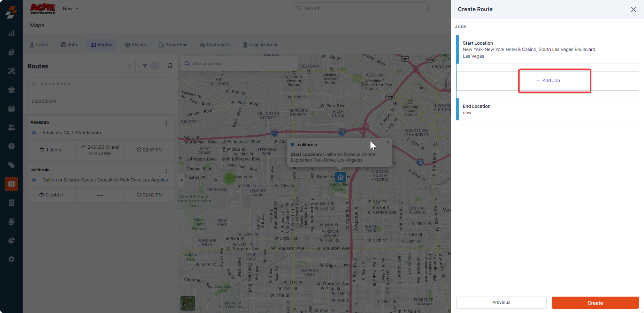This screenshot has width=644, height=313.
Task: Click the california route title in the list
Action: tap(40, 170)
